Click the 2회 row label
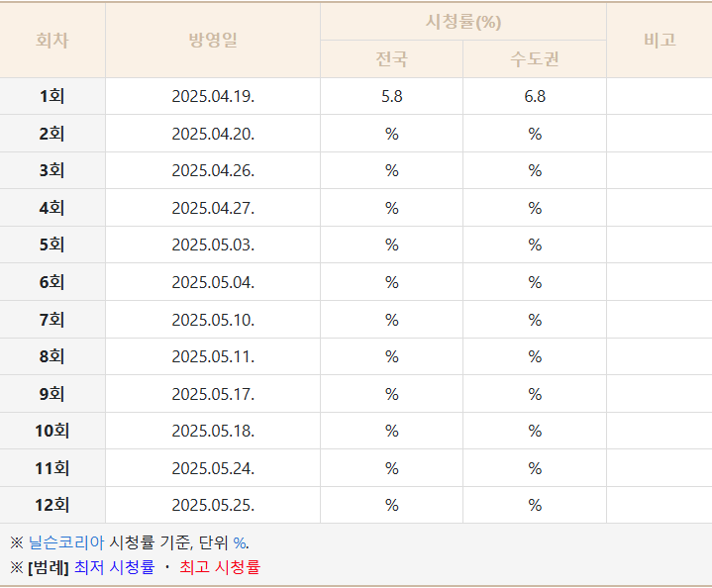Viewport: 712px width, 588px height. pos(52,134)
